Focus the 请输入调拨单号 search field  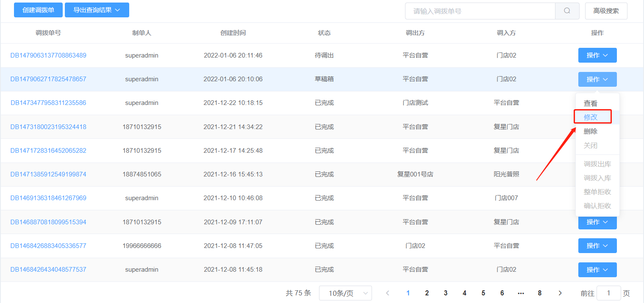(x=480, y=11)
